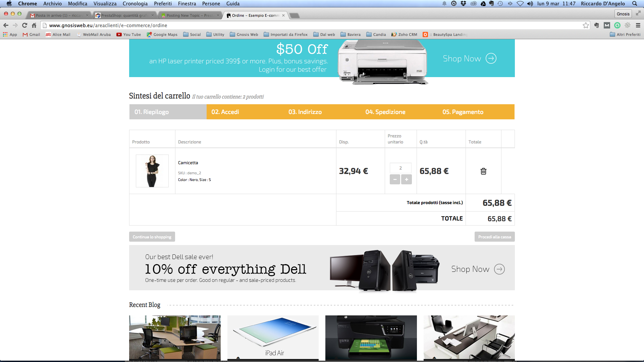
Task: Expand Altri Preferiti bookmarks folder
Action: pyautogui.click(x=625, y=35)
